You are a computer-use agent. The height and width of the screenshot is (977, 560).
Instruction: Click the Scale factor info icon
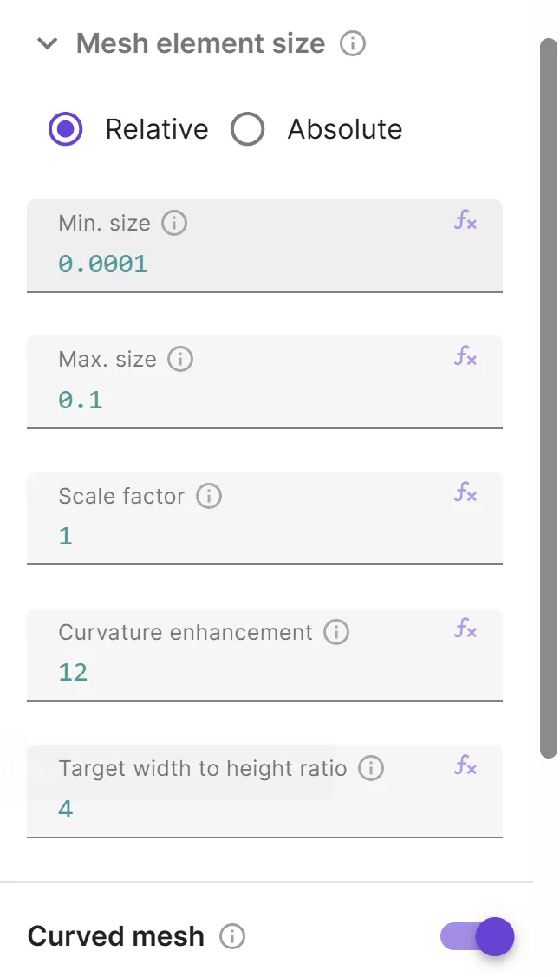(x=207, y=496)
